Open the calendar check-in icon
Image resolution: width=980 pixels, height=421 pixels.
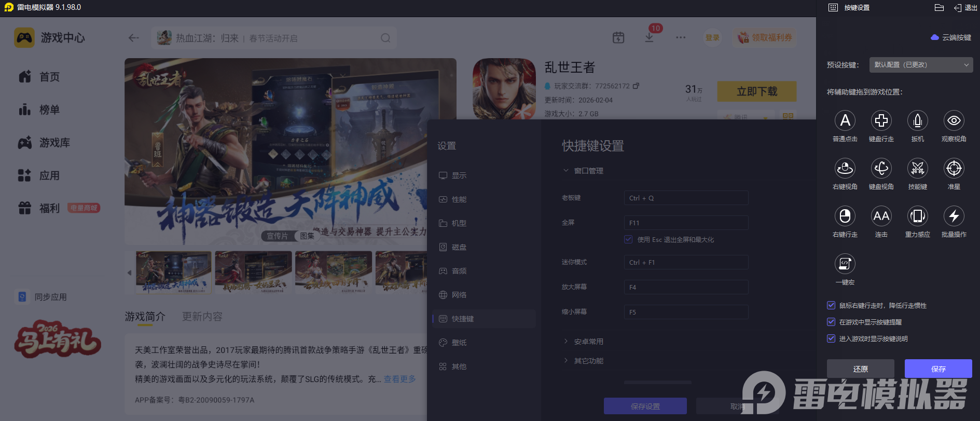coord(618,38)
